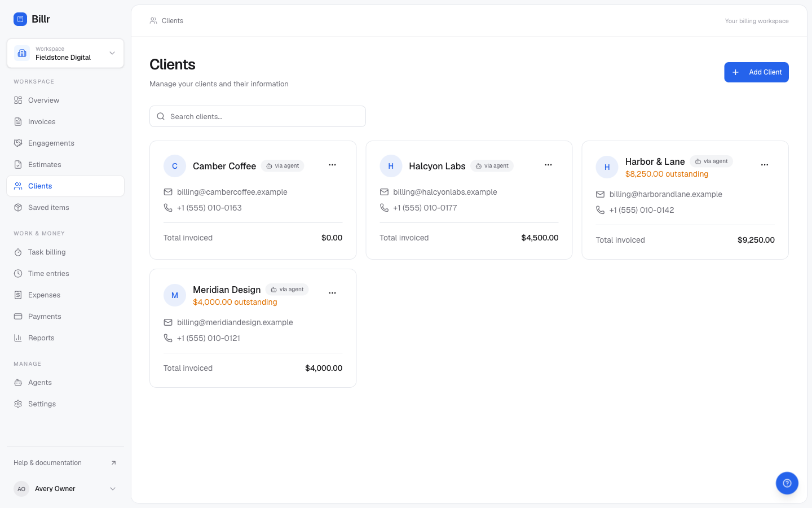Click the Harbor & Lane avatar circle
The height and width of the screenshot is (508, 812).
607,167
